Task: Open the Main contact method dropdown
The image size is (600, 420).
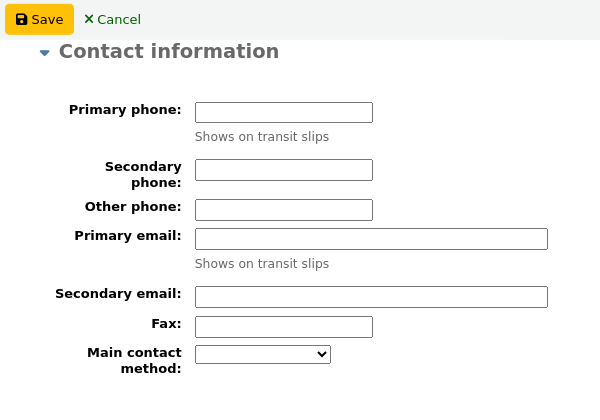Action: pyautogui.click(x=262, y=354)
